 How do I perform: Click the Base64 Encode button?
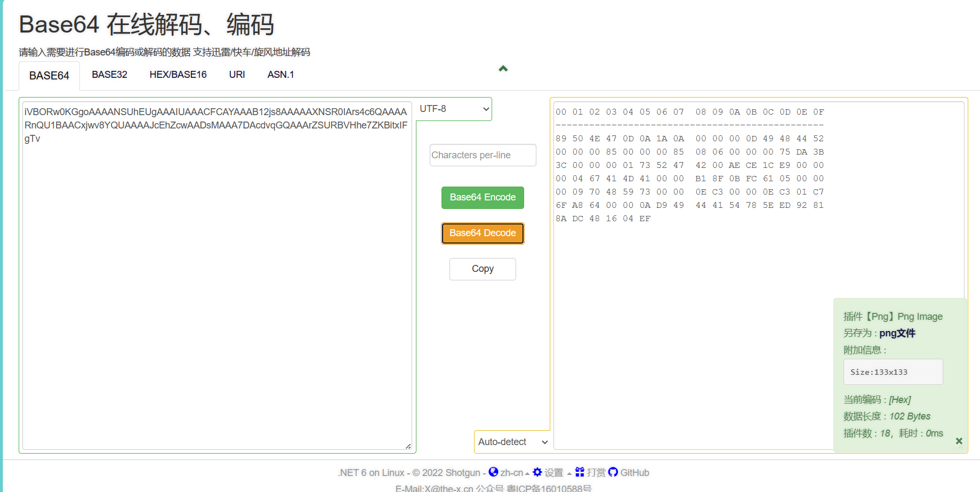[x=483, y=197]
